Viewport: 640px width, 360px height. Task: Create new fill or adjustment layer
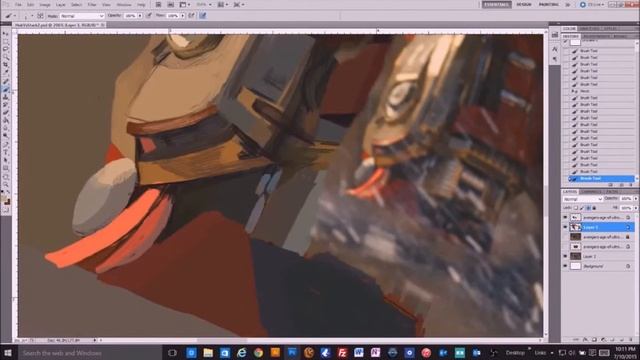coord(603,340)
